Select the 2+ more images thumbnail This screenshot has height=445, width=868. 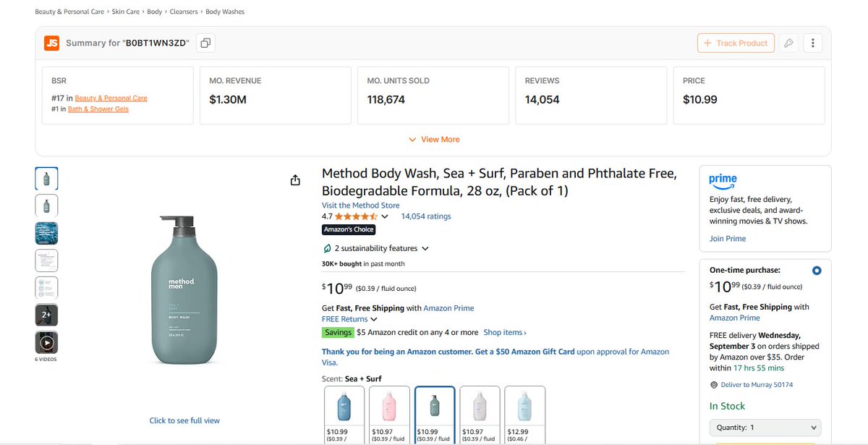tap(46, 315)
